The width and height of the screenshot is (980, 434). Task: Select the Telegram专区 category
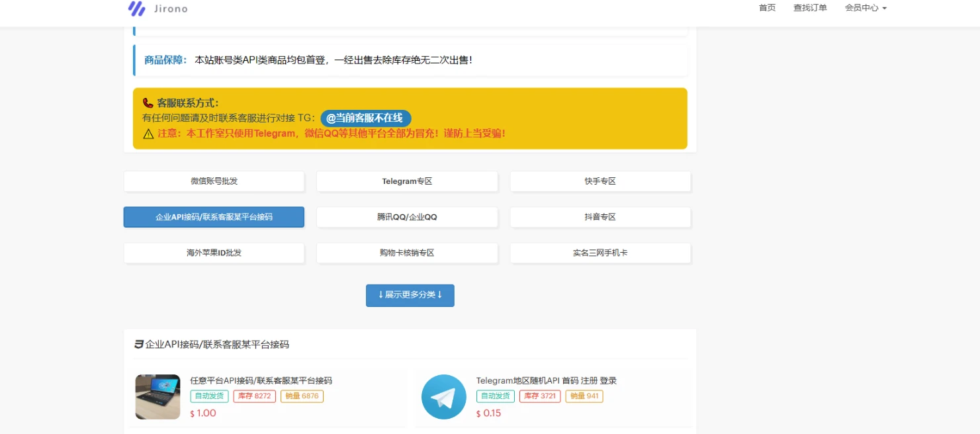[x=406, y=181]
